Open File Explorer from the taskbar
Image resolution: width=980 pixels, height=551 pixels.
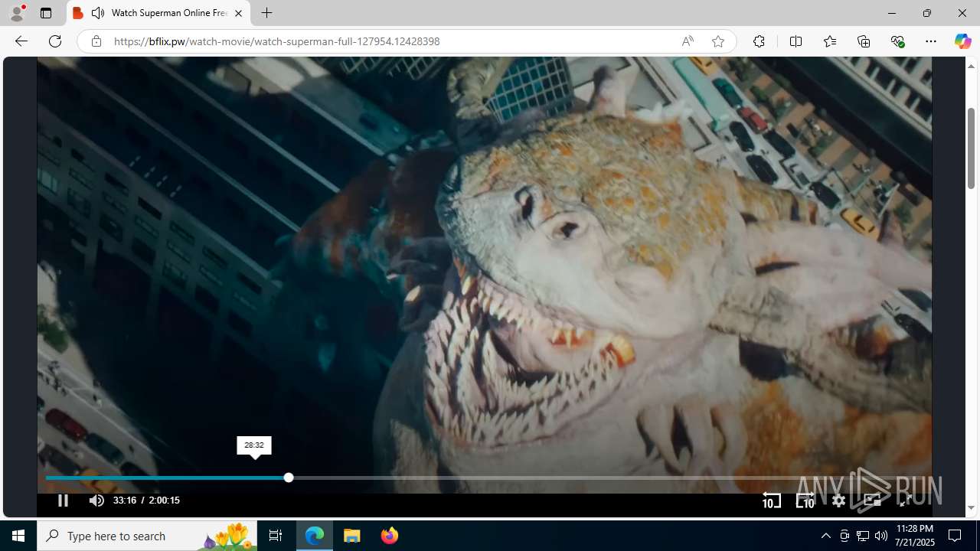(352, 536)
